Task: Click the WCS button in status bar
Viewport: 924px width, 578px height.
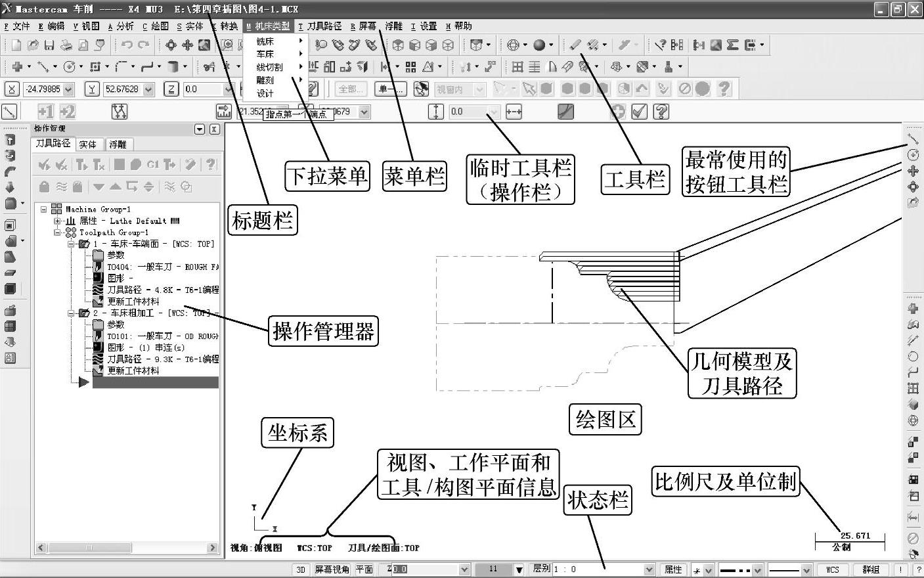Action: pos(833,569)
